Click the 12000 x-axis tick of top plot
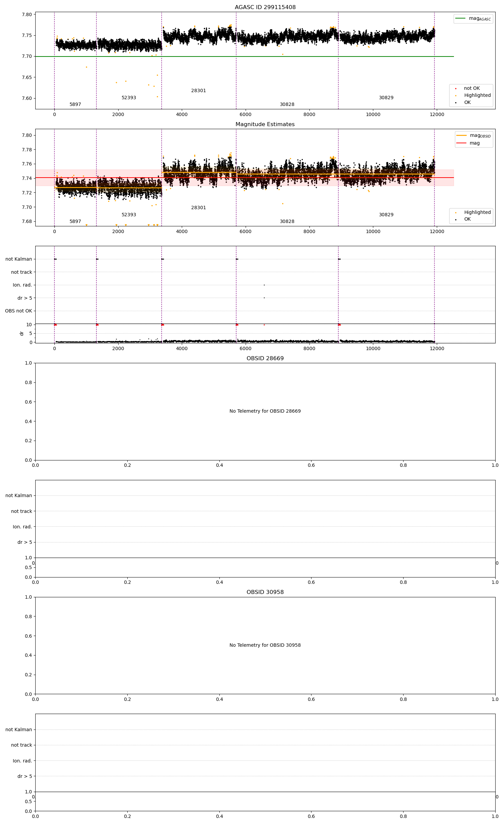This screenshot has height=824, width=504. tap(437, 115)
